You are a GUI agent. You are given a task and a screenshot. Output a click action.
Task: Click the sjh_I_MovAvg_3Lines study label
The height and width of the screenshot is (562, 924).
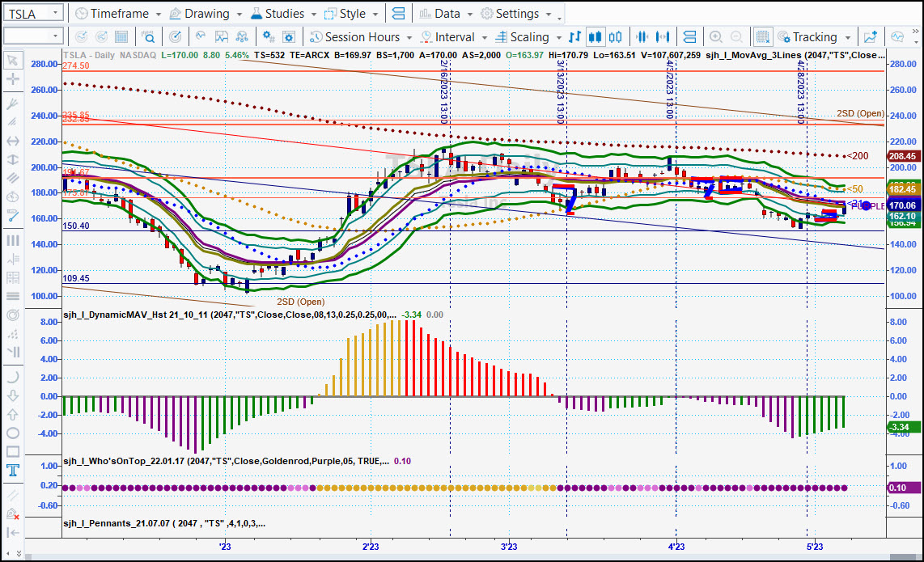[795, 55]
